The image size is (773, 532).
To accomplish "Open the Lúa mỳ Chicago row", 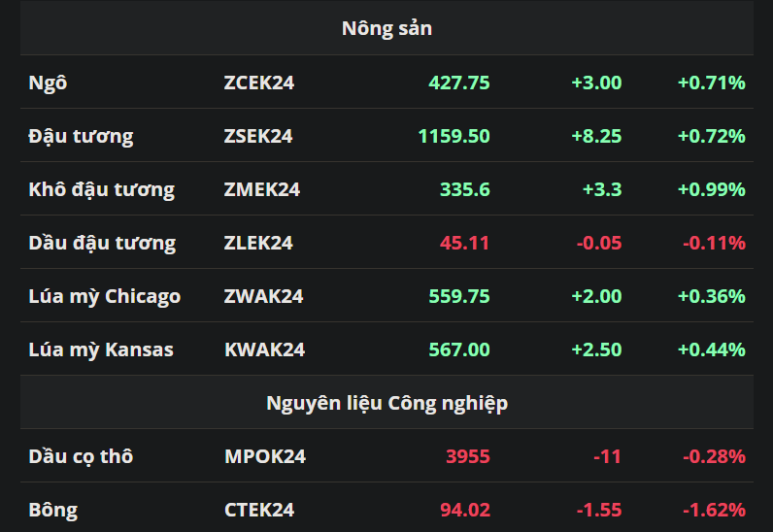I will (105, 296).
